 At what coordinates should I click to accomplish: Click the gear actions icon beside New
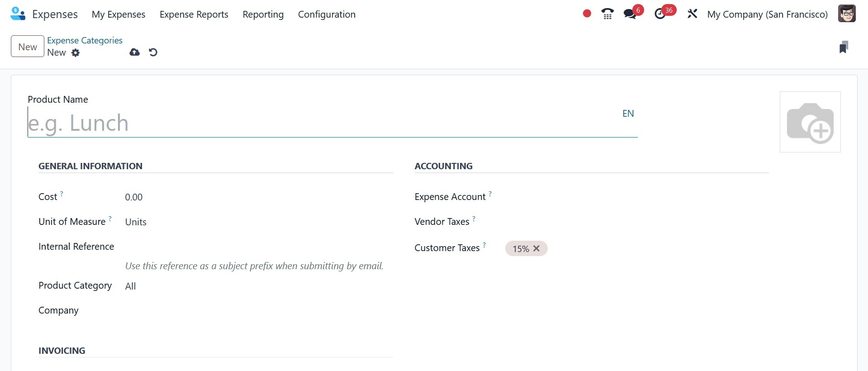76,52
